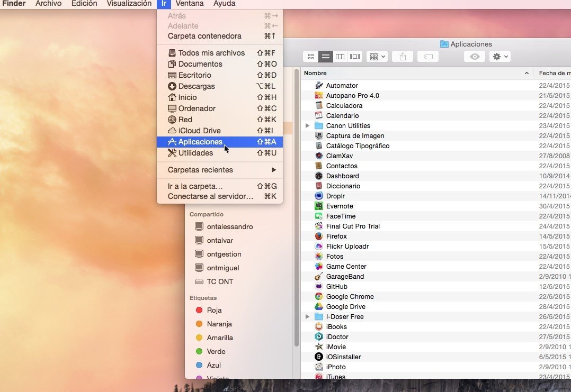
Task: Switch to Cover Flow view
Action: [x=355, y=57]
